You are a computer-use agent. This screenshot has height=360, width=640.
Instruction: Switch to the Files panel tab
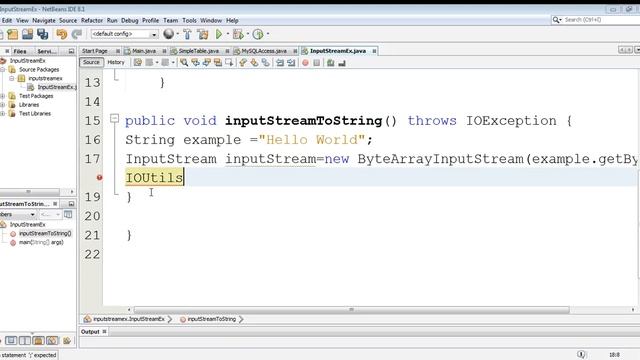pos(20,51)
